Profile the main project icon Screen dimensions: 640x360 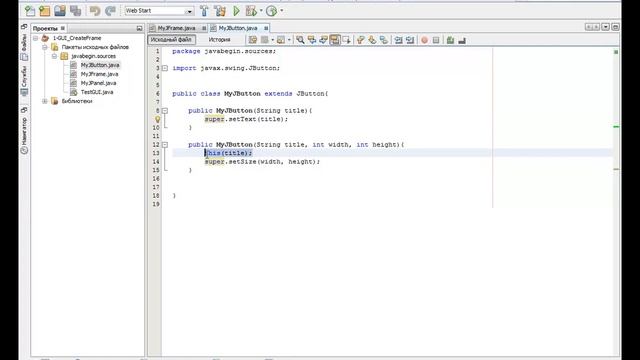pyautogui.click(x=271, y=11)
